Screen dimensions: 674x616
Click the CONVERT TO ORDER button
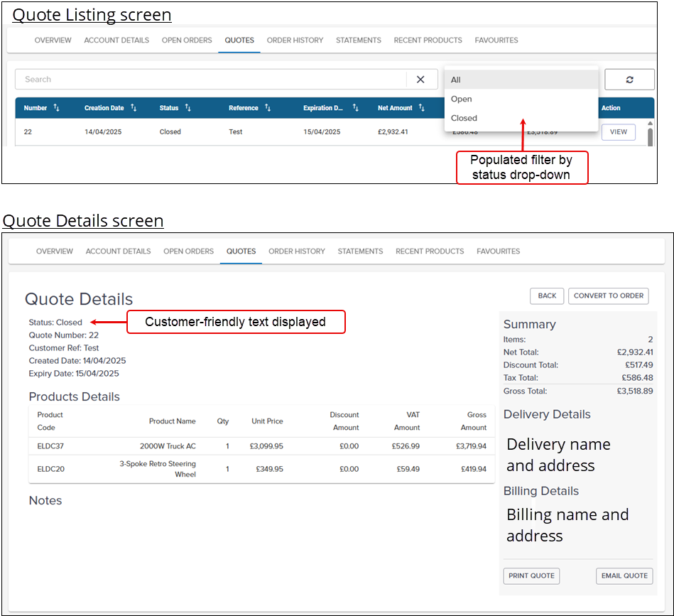point(608,296)
